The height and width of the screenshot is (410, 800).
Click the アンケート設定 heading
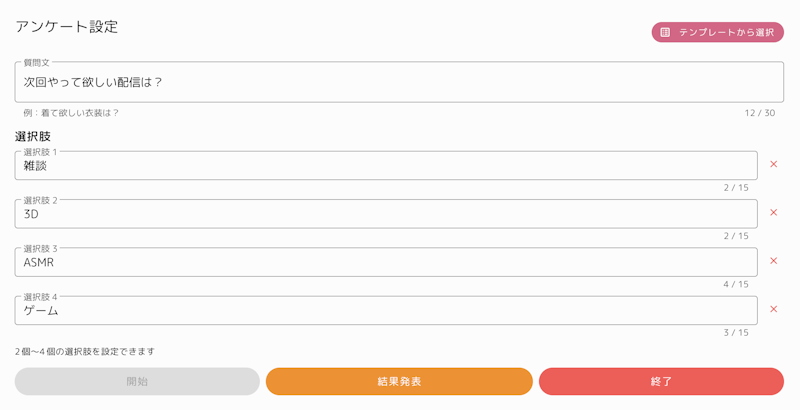coord(67,27)
